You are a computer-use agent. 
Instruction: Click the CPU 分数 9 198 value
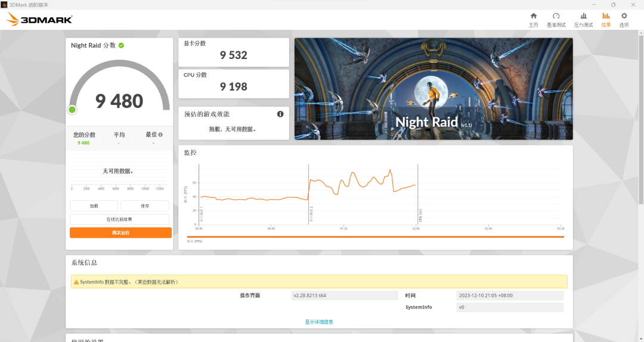[x=233, y=86]
